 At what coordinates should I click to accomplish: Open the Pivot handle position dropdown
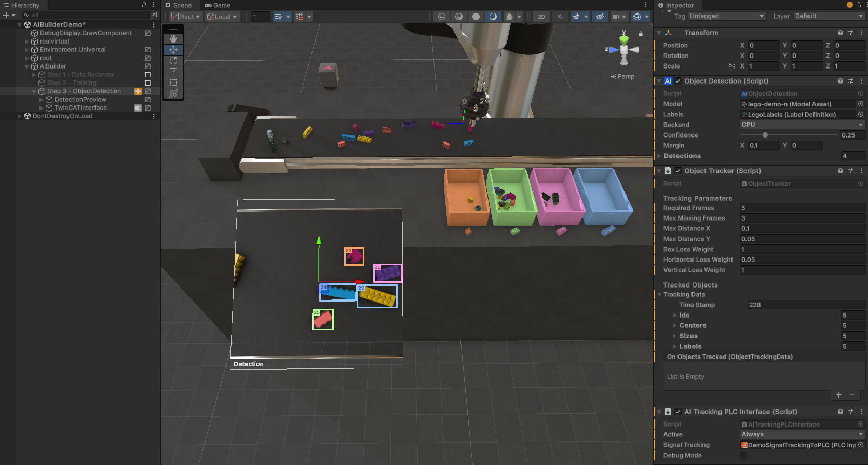(185, 17)
